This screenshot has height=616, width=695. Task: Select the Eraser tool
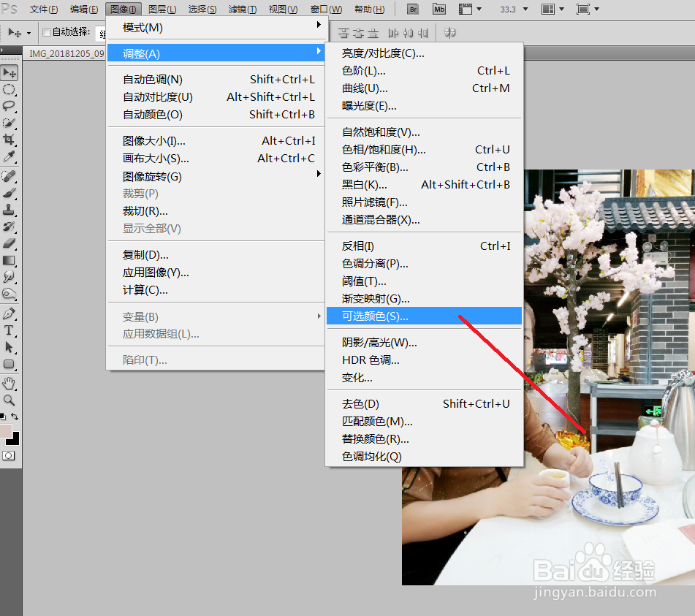click(x=10, y=243)
